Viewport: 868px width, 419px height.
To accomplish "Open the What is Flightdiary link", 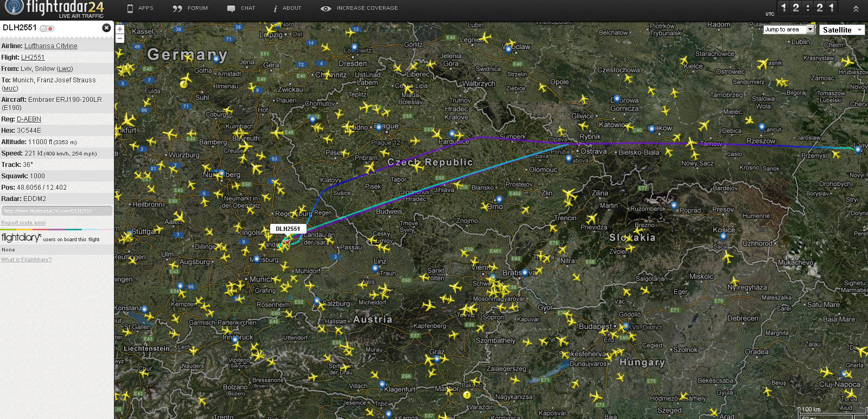I will [26, 260].
